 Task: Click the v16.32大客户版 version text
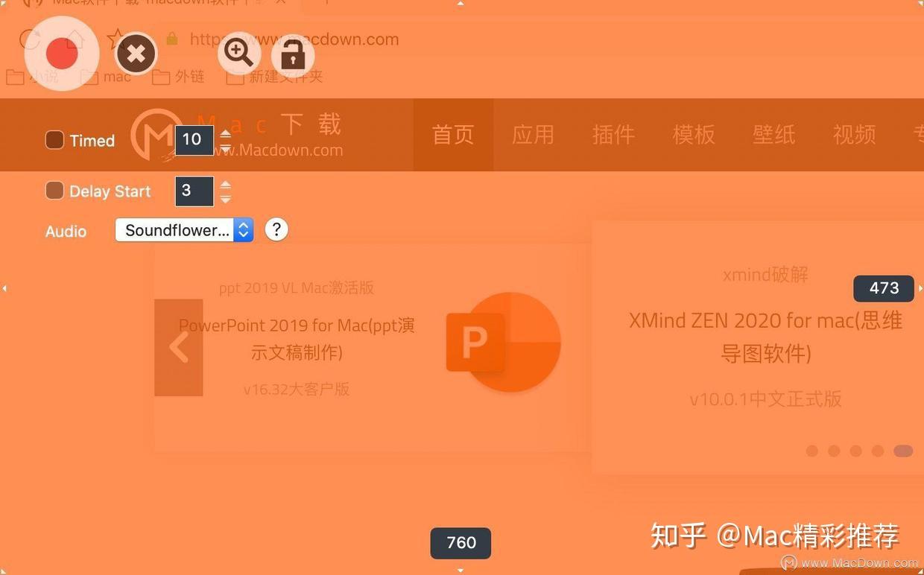click(x=297, y=389)
